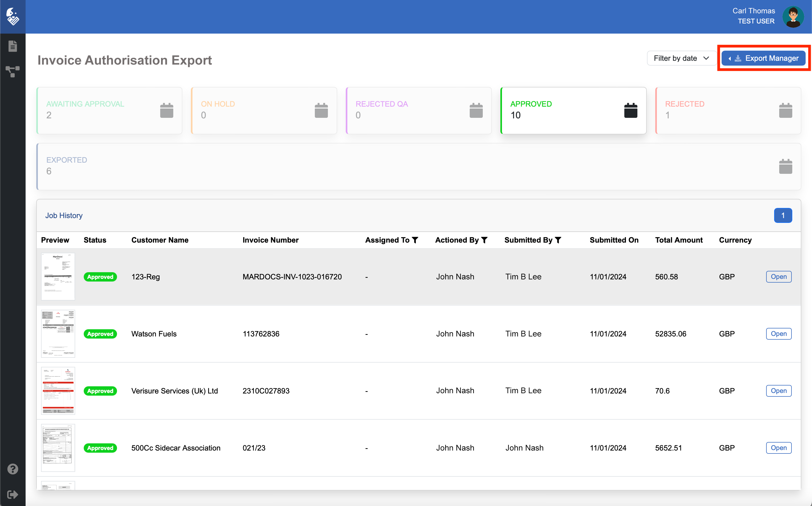Open the 123-Reg invoice row
Viewport: 812px width, 506px height.
tap(778, 277)
